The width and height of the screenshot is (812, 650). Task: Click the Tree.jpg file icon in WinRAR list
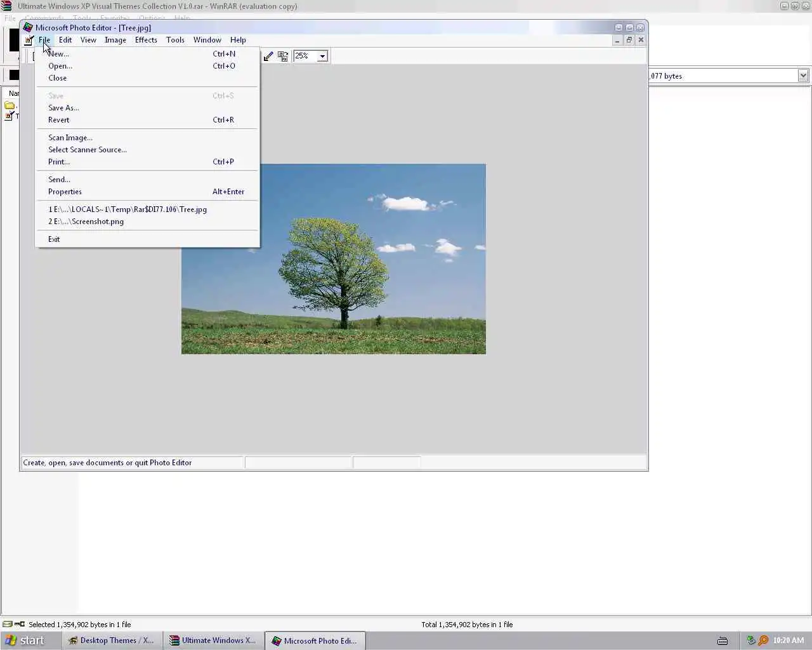[10, 116]
